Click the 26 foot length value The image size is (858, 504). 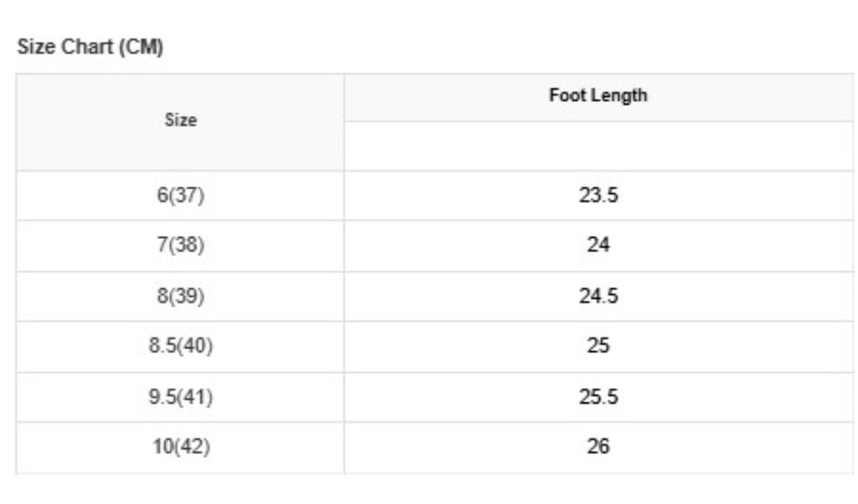pos(598,447)
